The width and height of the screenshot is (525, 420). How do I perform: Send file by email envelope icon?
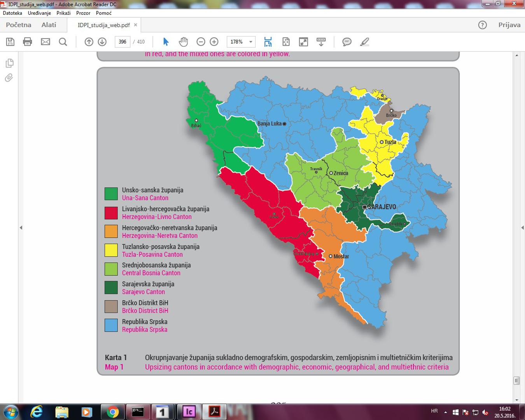pyautogui.click(x=45, y=42)
